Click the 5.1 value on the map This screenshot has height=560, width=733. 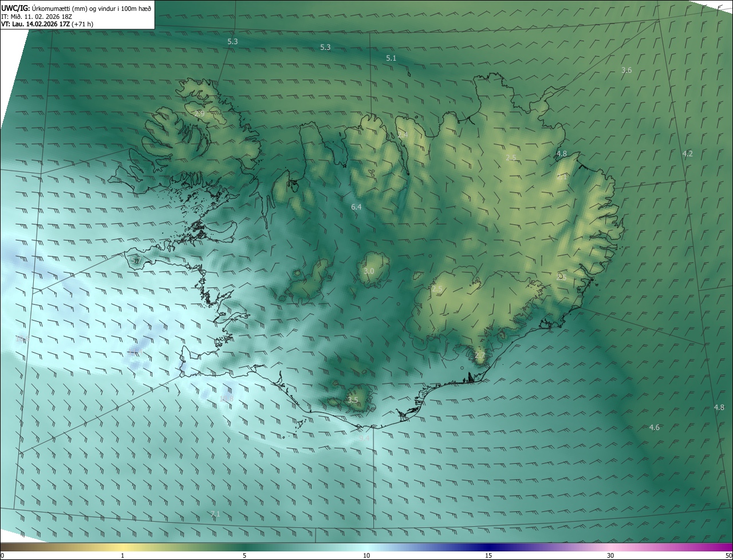coord(391,58)
